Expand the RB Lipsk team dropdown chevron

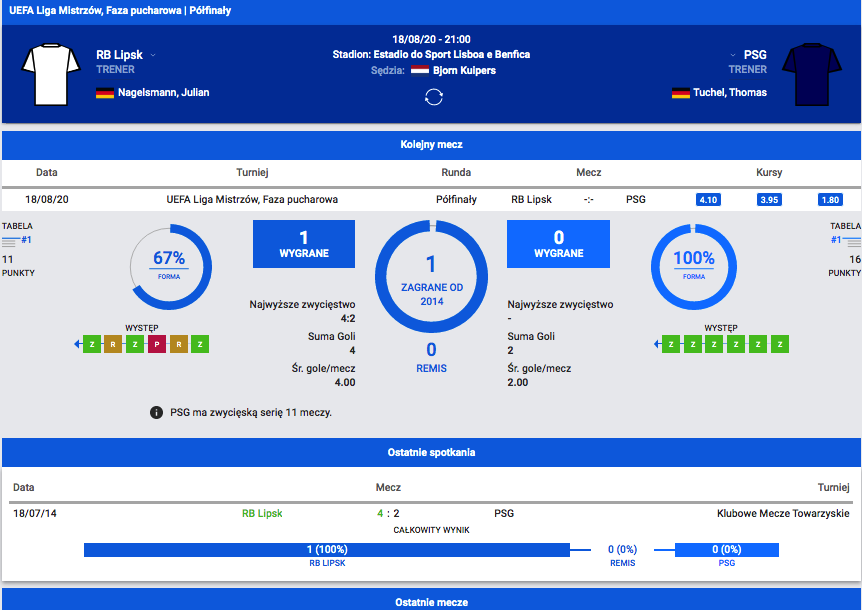[x=153, y=55]
